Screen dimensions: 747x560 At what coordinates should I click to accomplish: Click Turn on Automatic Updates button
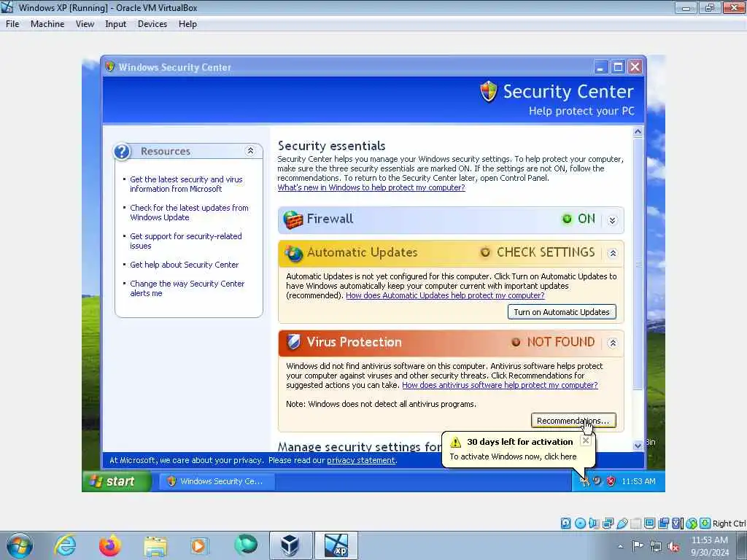coord(562,312)
